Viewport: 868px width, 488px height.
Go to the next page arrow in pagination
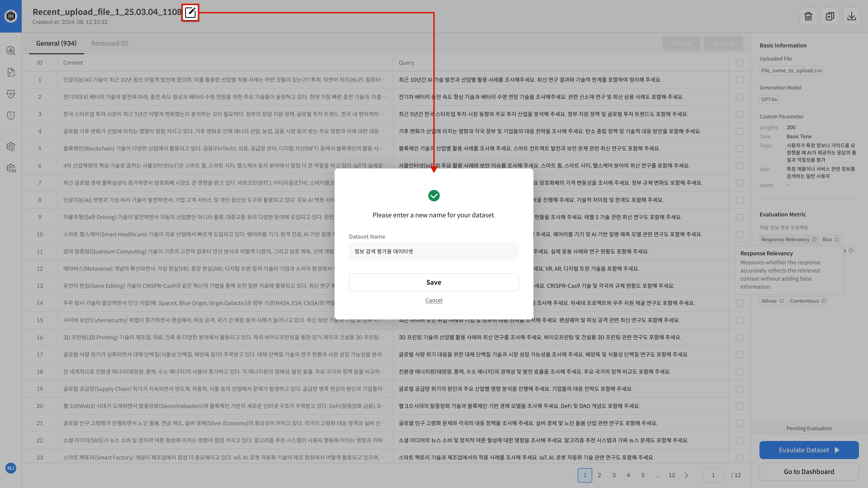pyautogui.click(x=686, y=475)
